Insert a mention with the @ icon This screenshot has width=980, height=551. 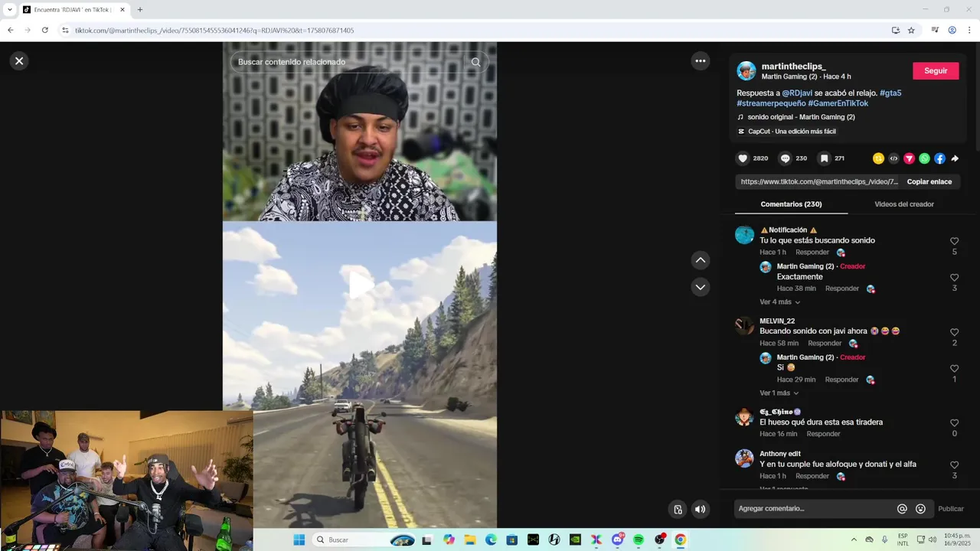[x=902, y=509]
